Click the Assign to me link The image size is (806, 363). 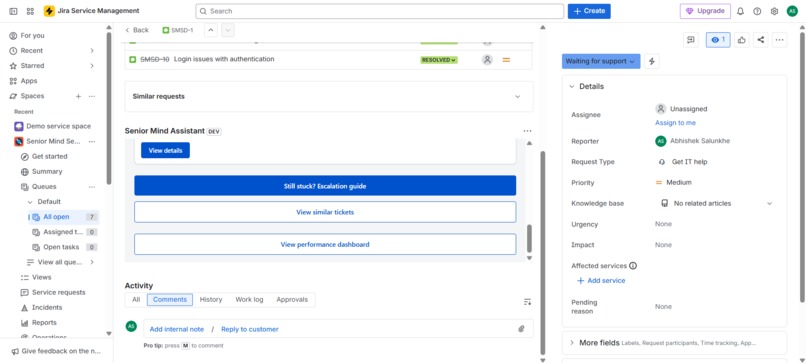tap(675, 123)
